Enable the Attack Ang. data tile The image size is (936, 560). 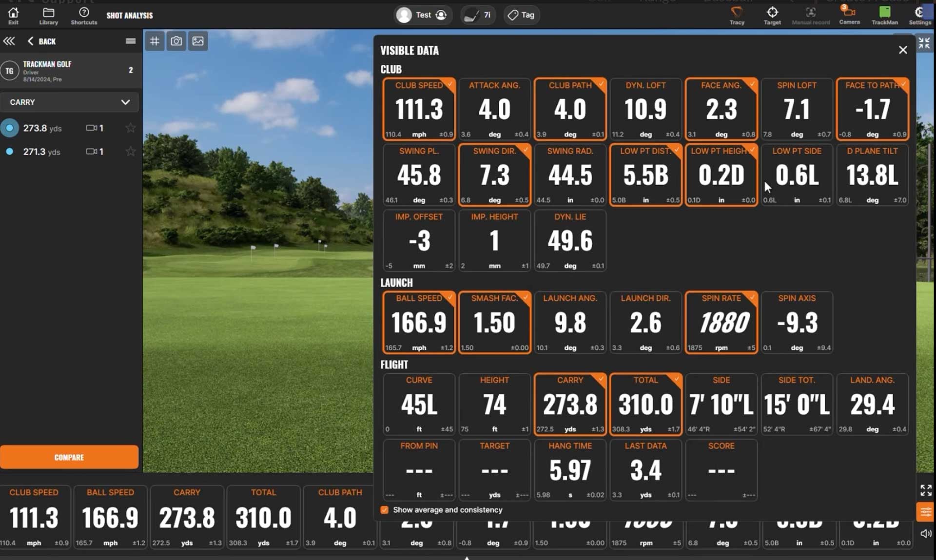tap(494, 109)
